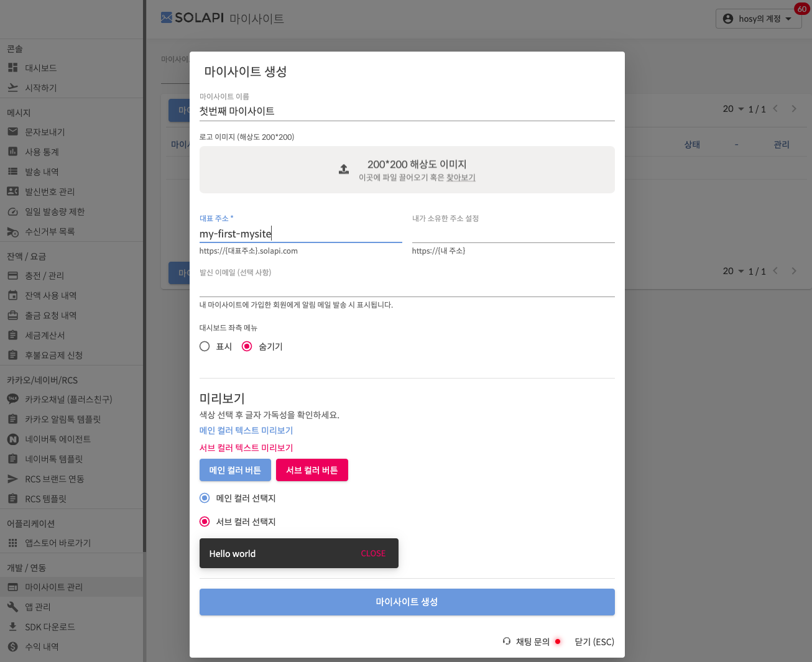812x662 pixels.
Task: Click the 앱 관리 wrench icon
Action: click(12, 607)
